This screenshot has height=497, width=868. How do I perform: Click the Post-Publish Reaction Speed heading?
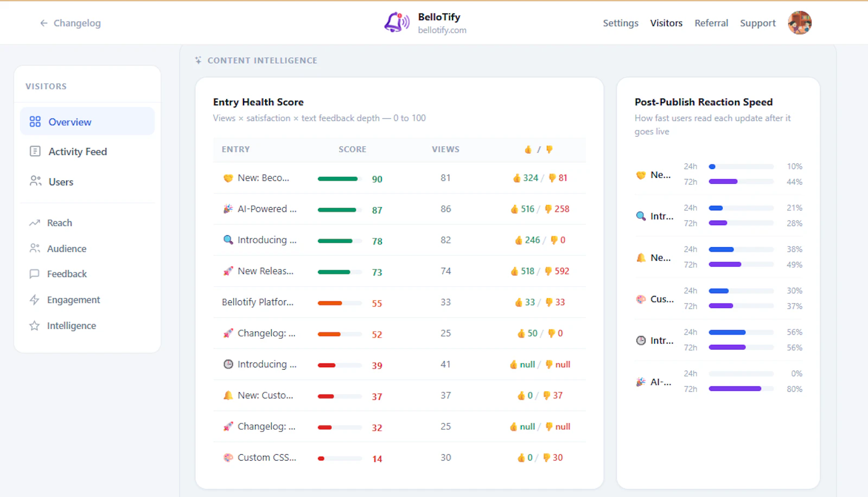click(704, 102)
